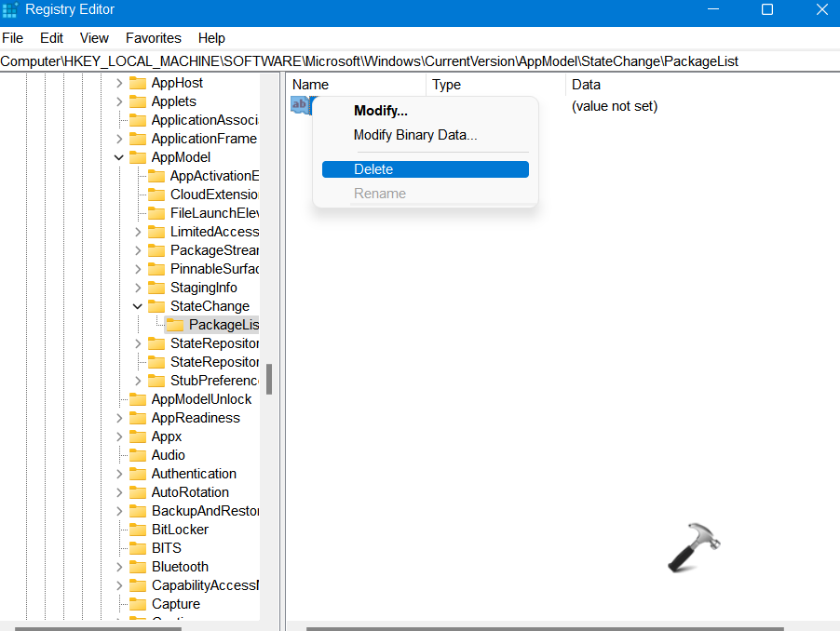The image size is (840, 631).
Task: Click the PackageStream folder icon
Action: pos(156,250)
